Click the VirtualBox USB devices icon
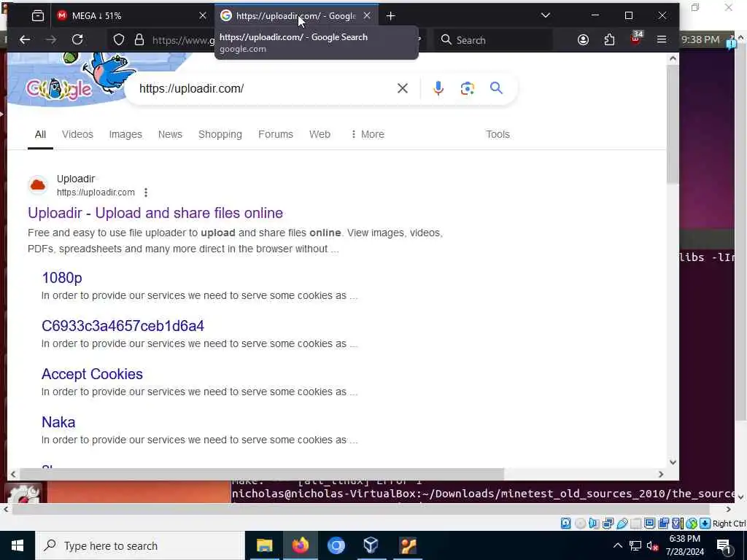 pyautogui.click(x=622, y=524)
